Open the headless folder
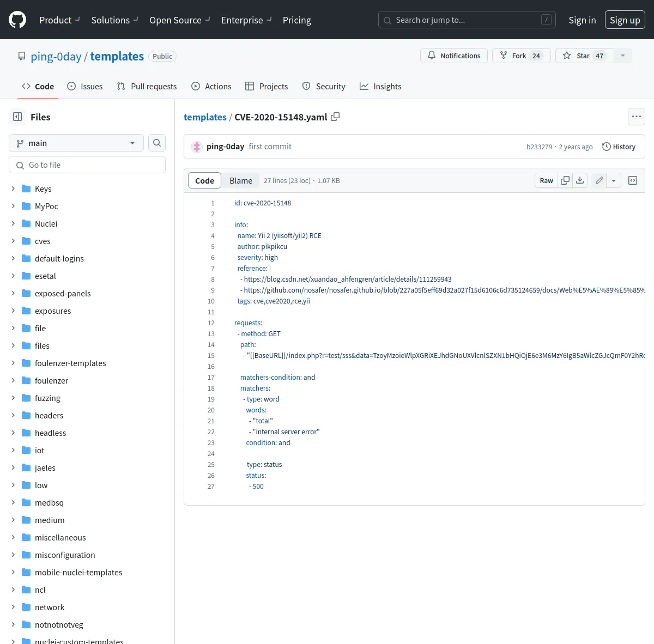Viewport: 654px width, 644px height. coord(50,433)
